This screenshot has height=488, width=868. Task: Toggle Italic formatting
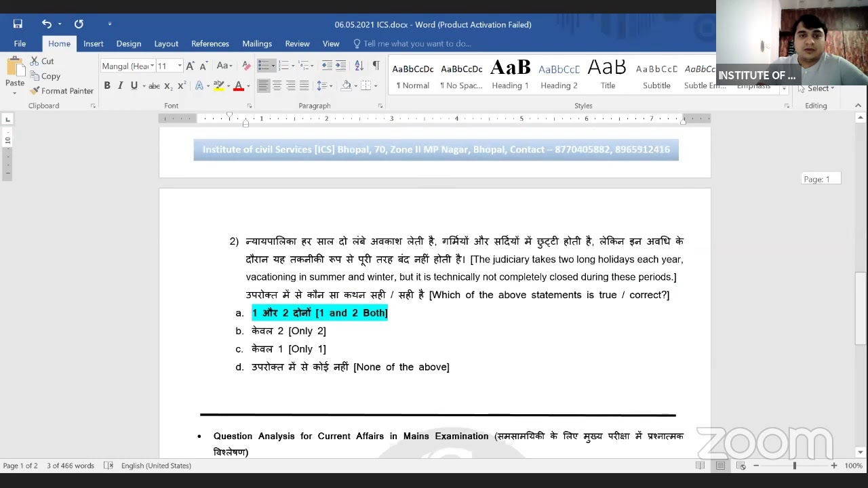(120, 85)
